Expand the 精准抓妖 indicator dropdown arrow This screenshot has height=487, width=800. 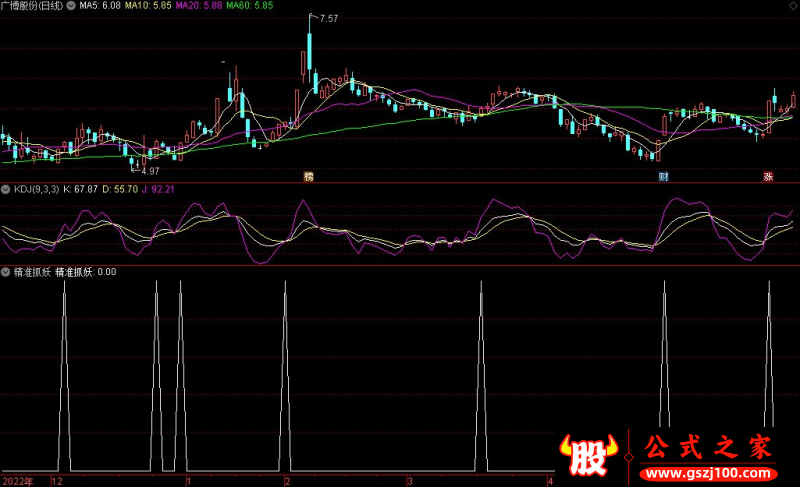coord(6,271)
